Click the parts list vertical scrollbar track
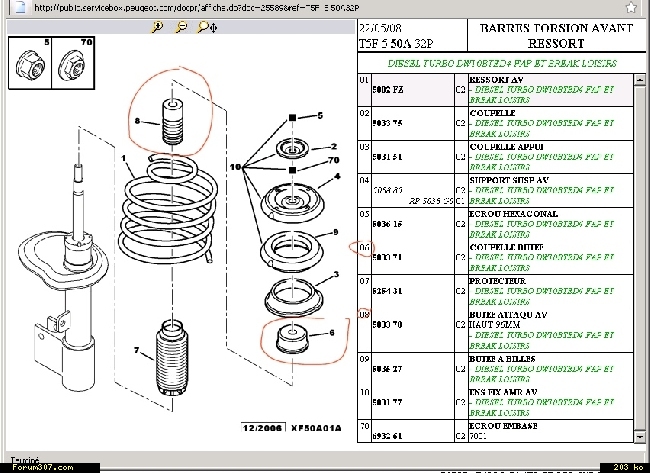 (x=640, y=258)
